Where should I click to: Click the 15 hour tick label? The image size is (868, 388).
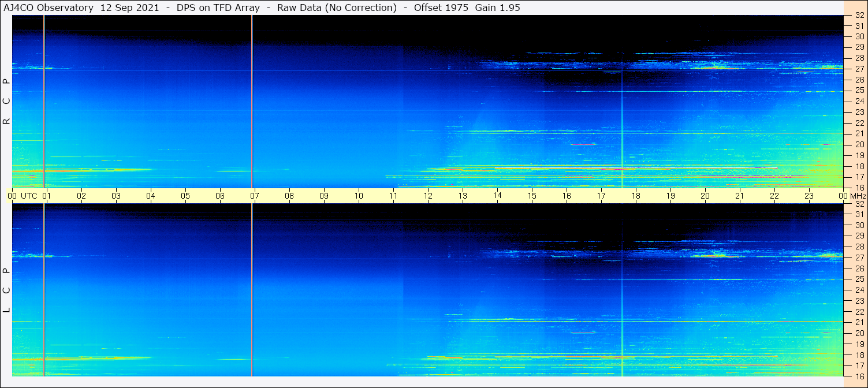532,196
